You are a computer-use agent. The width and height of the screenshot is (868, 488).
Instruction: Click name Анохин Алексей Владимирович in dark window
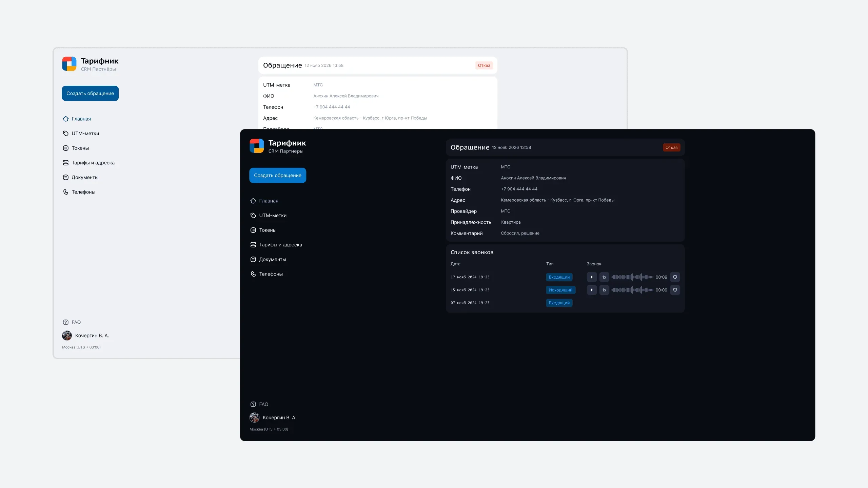pyautogui.click(x=533, y=178)
